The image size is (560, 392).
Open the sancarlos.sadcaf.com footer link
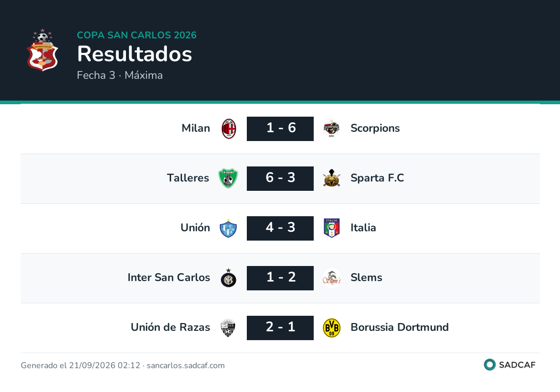pyautogui.click(x=186, y=366)
